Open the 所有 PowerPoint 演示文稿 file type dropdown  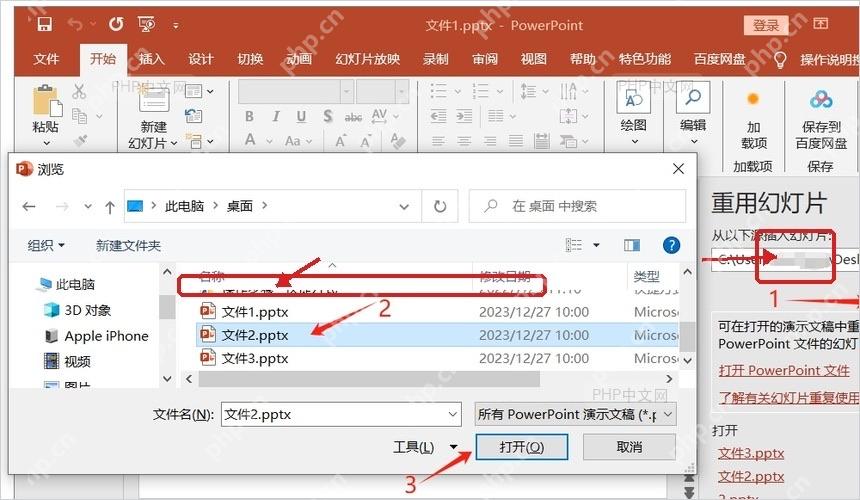click(x=575, y=414)
